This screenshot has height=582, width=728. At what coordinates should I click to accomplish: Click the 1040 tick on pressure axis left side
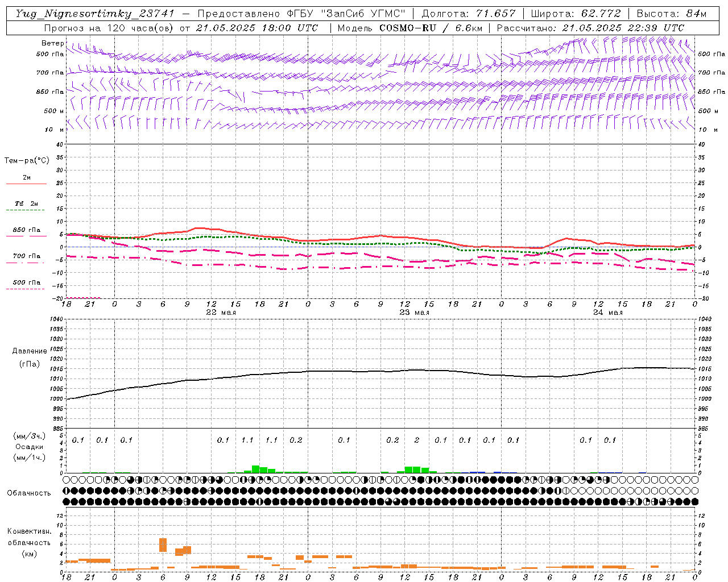point(56,319)
